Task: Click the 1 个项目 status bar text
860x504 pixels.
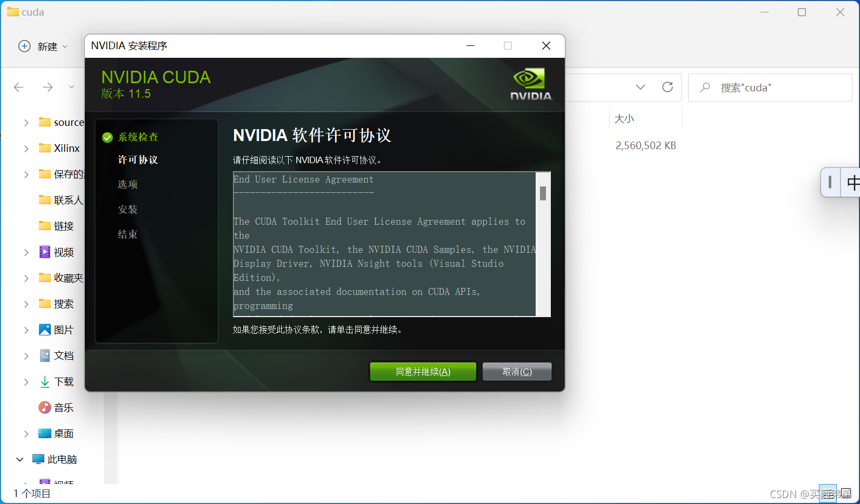Action: pyautogui.click(x=32, y=493)
